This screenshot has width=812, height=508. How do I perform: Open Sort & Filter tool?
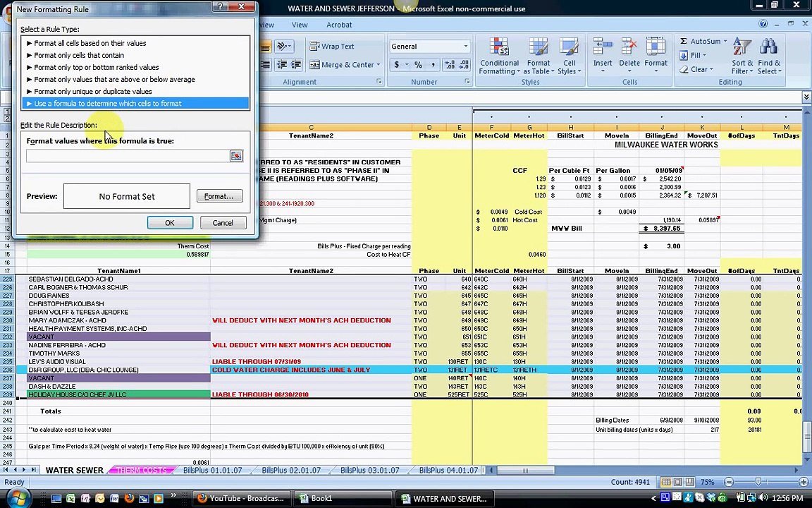click(742, 56)
